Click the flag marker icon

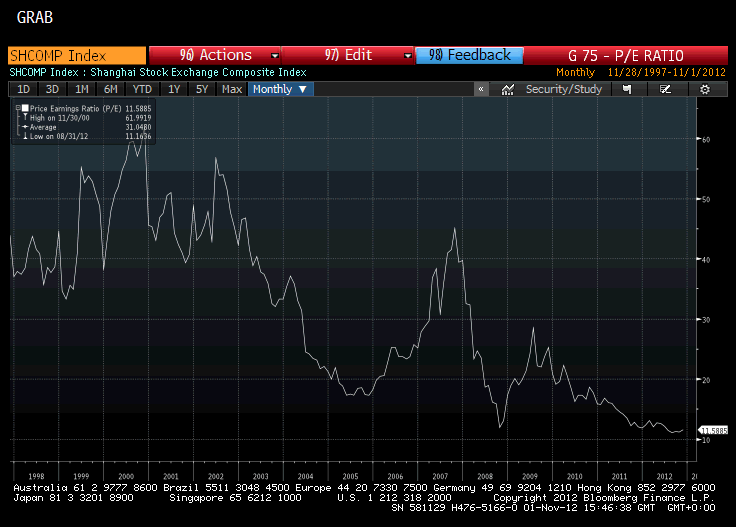[x=627, y=89]
